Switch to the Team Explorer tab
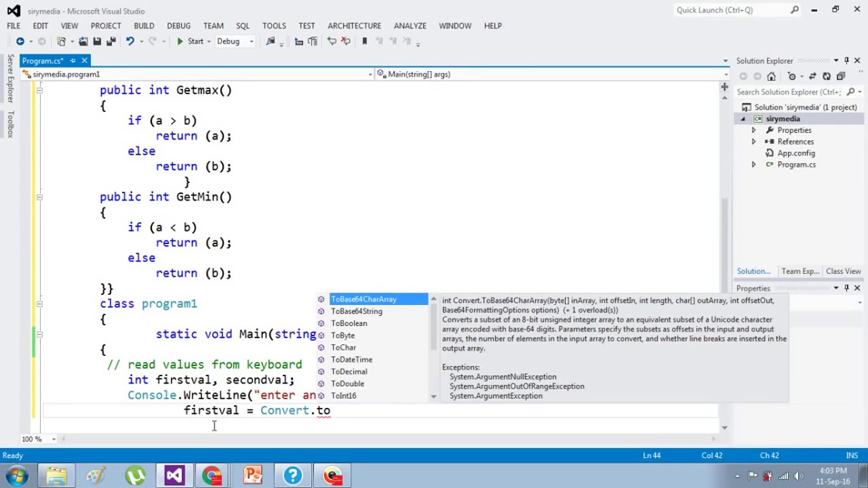Viewport: 868px width, 488px height. [800, 271]
